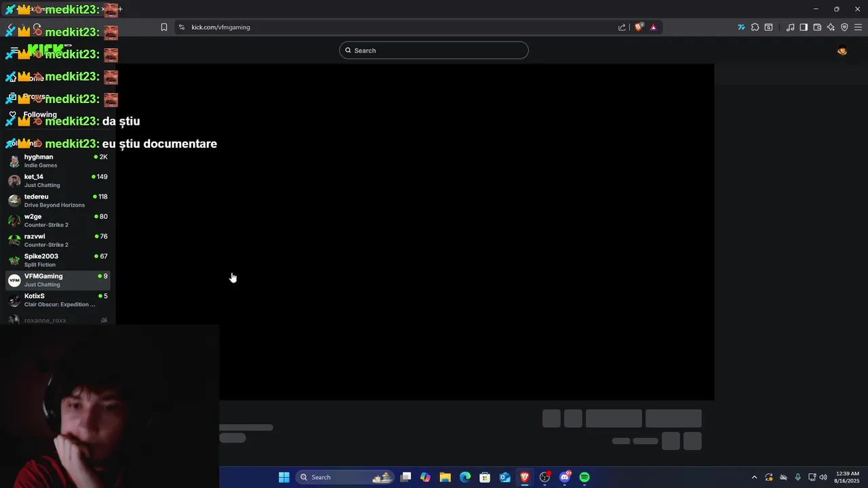Open the Brave Shields lion icon
Screen dimensions: 868x488
[x=639, y=27]
